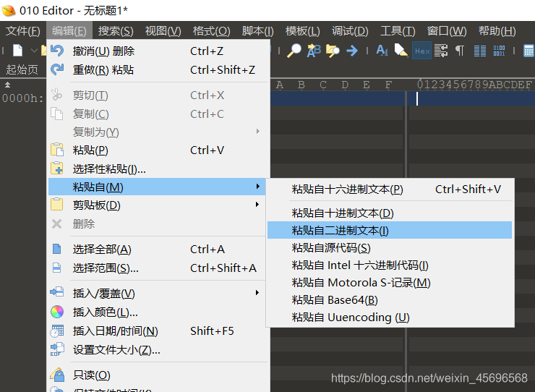Screen dimensions: 535x392
Task: Click the select all page icon
Action: [x=57, y=249]
